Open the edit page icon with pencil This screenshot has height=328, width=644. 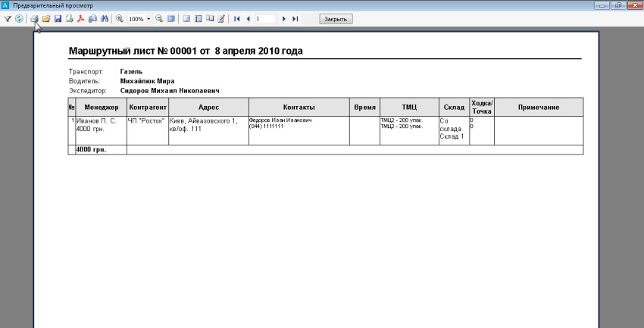(x=221, y=18)
